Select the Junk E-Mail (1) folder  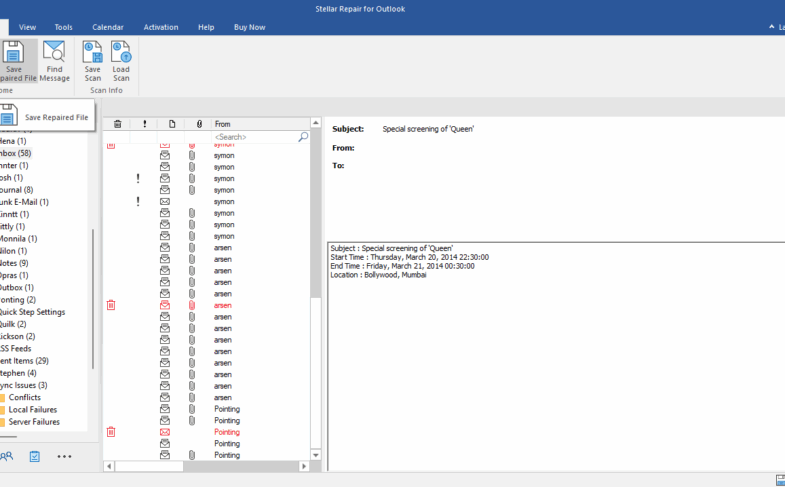24,202
